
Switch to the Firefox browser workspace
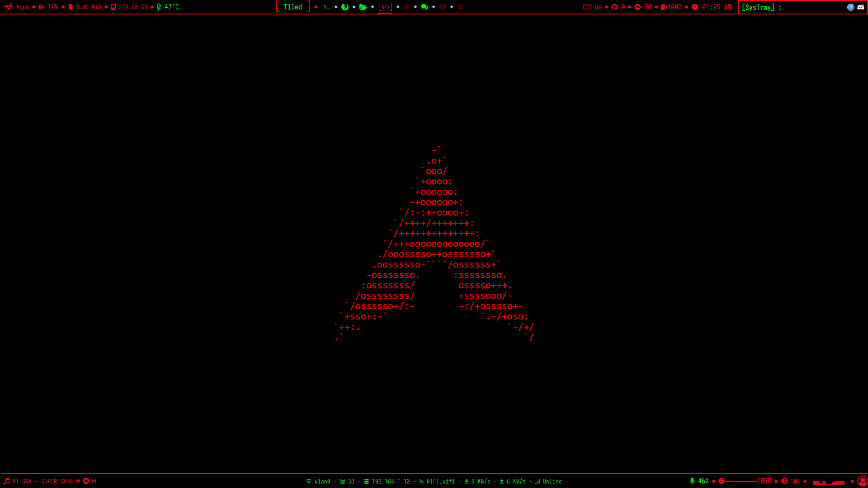(x=345, y=7)
